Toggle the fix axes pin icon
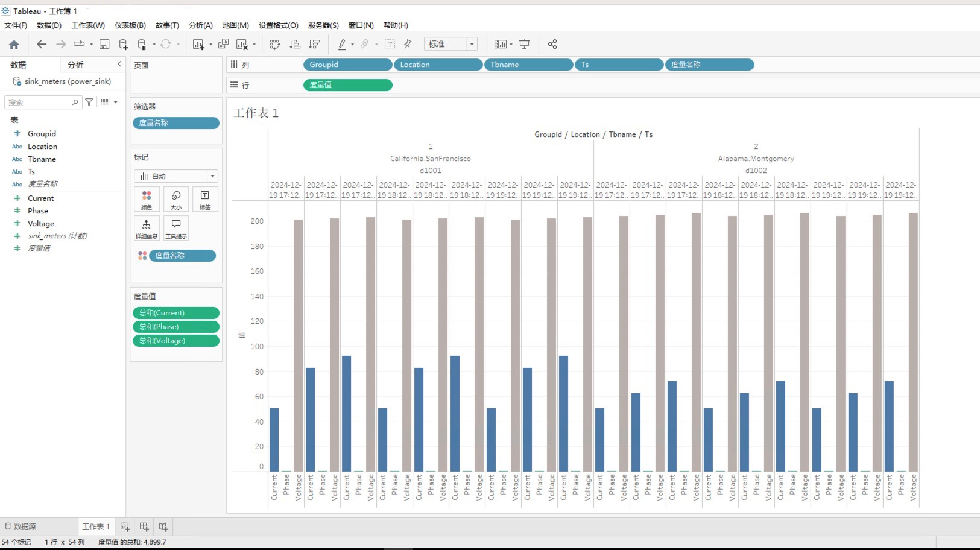Screen dimensions: 980x550 click(x=408, y=45)
